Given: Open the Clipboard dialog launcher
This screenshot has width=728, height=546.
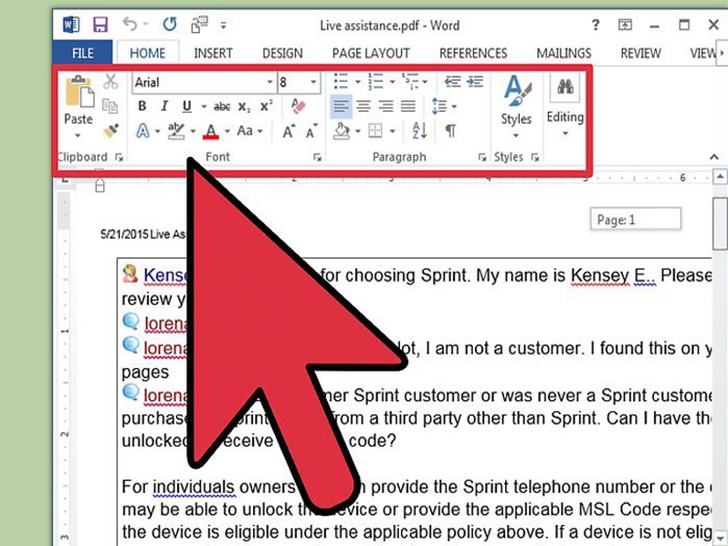Looking at the screenshot, I should [x=119, y=157].
